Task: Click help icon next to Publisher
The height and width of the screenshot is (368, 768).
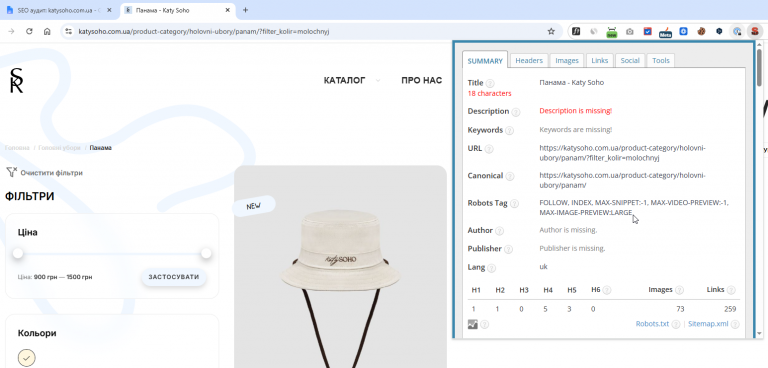Action: pos(508,249)
